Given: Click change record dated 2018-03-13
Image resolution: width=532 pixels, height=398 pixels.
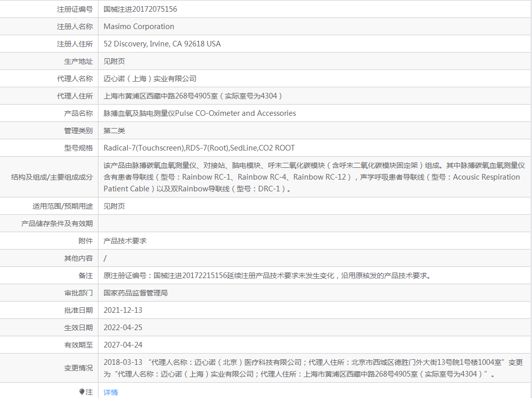Looking at the screenshot, I should click(x=313, y=368).
